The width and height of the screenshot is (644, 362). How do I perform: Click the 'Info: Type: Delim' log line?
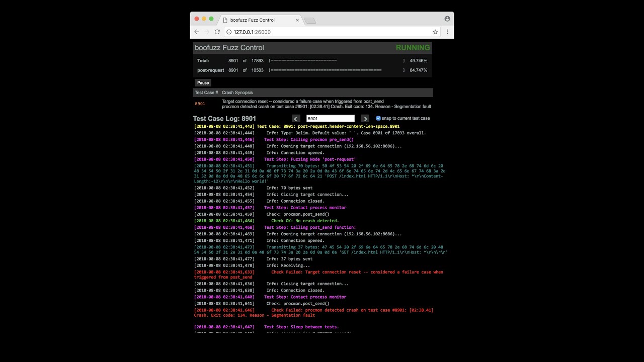coord(310,133)
